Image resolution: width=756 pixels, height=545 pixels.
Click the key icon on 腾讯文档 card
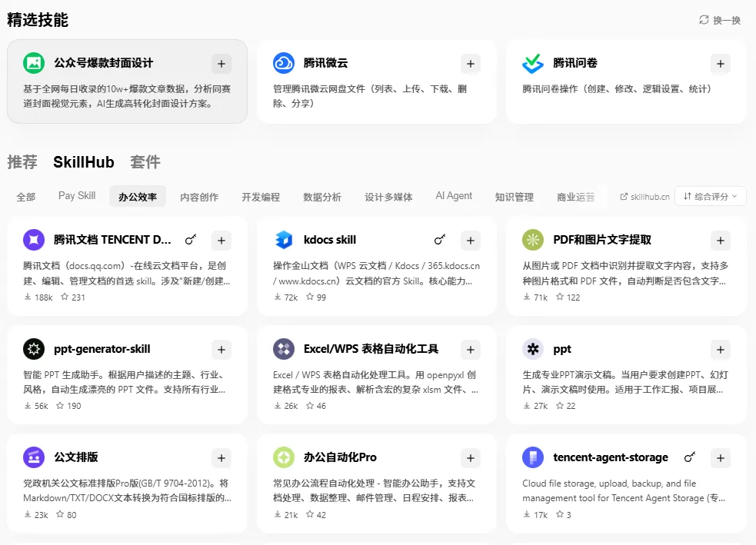click(191, 240)
